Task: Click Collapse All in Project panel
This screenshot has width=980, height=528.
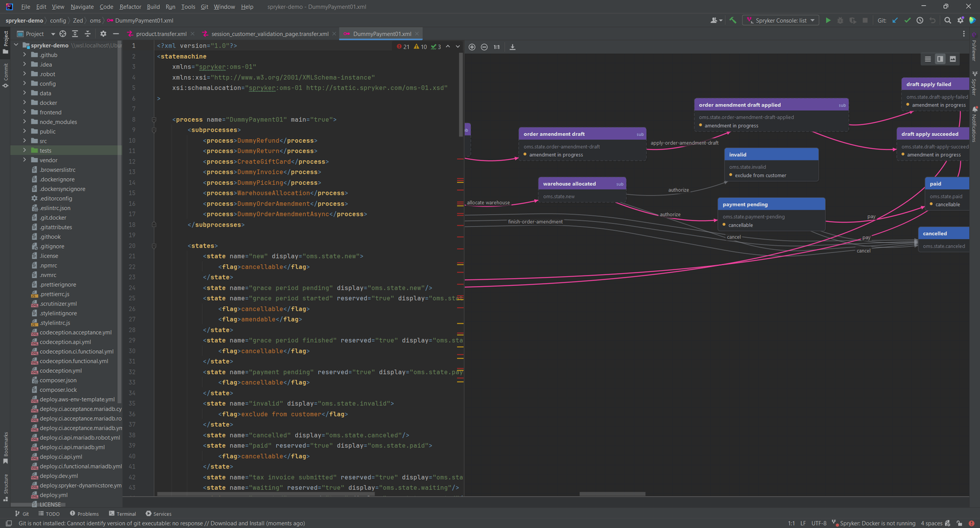Action: click(x=88, y=34)
